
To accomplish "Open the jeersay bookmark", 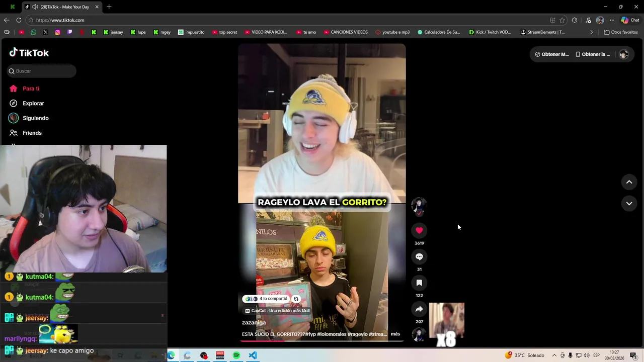I will click(113, 32).
